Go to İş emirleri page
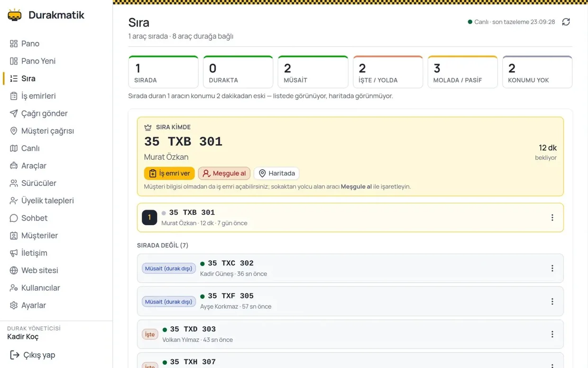The height and width of the screenshot is (368, 588). (x=56, y=96)
